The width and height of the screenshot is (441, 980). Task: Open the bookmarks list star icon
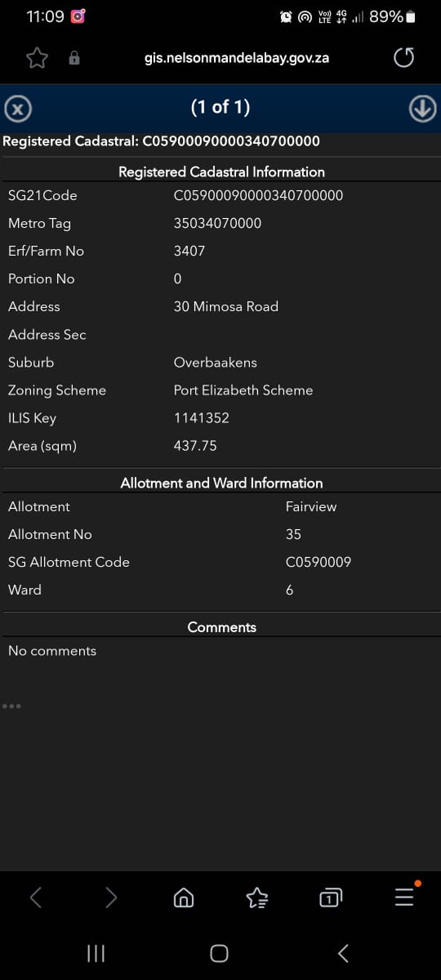coord(256,898)
